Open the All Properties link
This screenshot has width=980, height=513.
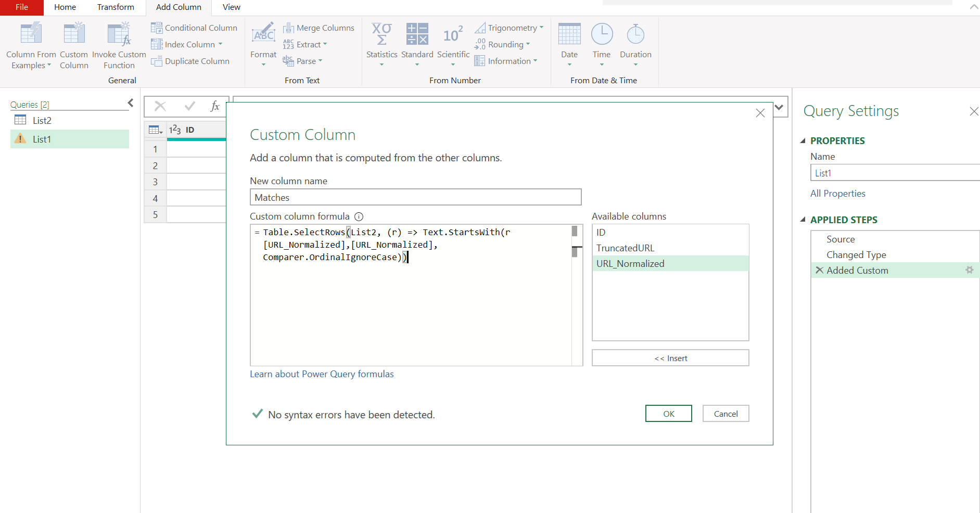point(837,194)
